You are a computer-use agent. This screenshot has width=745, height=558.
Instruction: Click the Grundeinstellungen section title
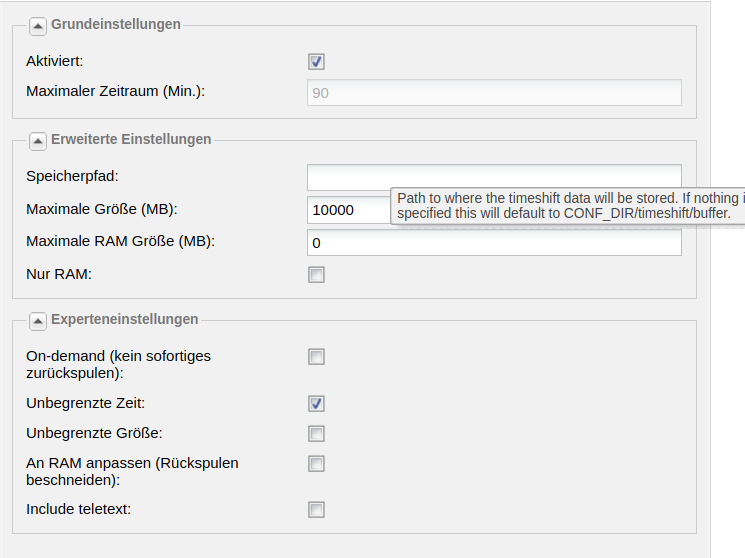[x=116, y=24]
